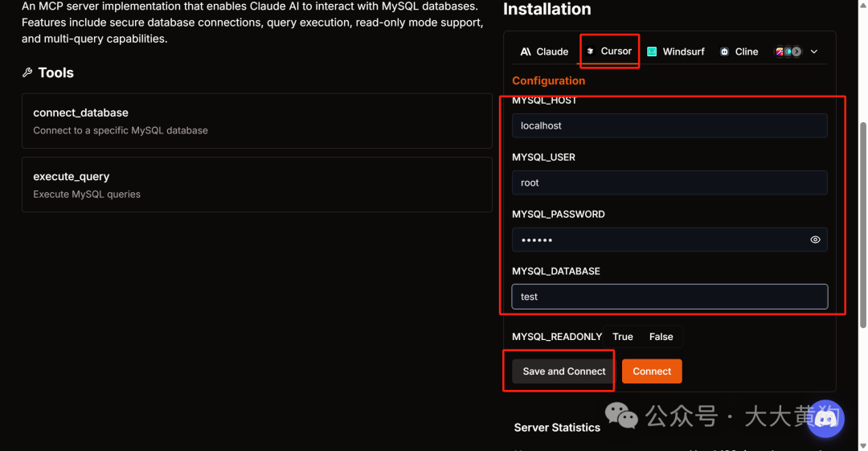Click the Windsurf logo icon
868x451 pixels.
(x=652, y=51)
